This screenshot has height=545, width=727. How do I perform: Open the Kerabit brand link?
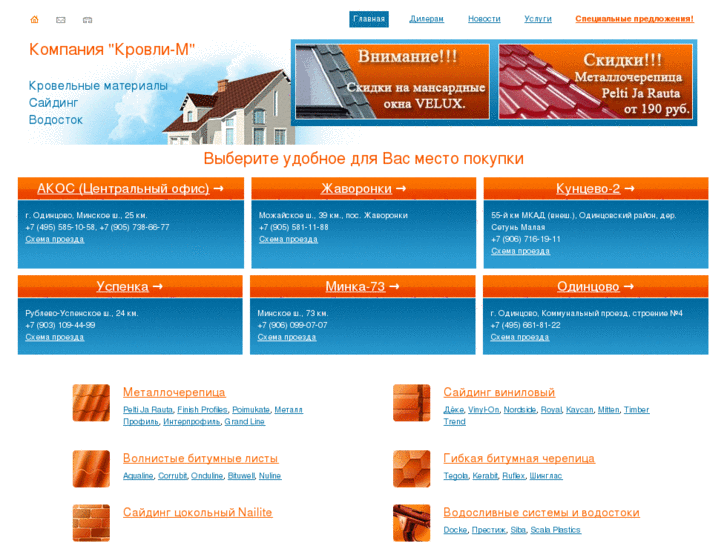pos(485,476)
